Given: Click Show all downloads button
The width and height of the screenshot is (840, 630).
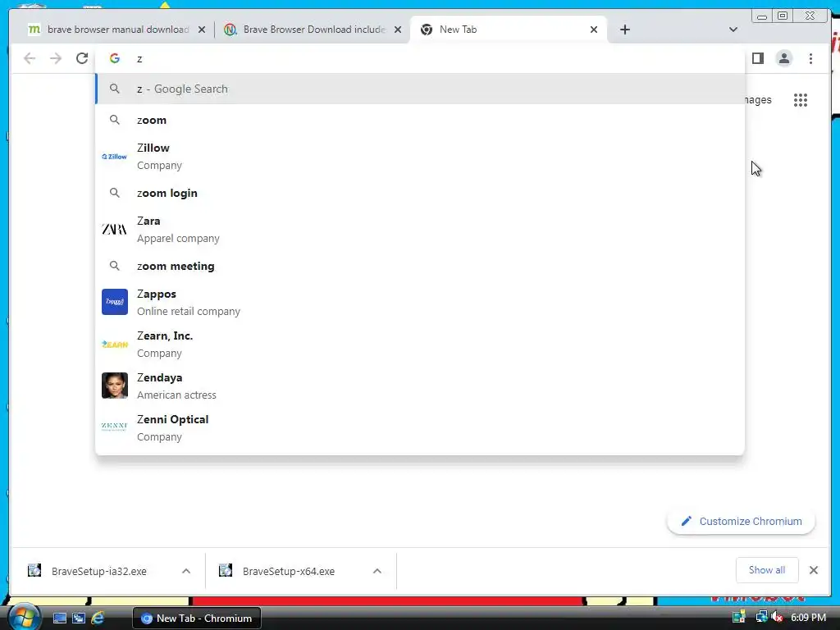Looking at the screenshot, I should point(767,570).
